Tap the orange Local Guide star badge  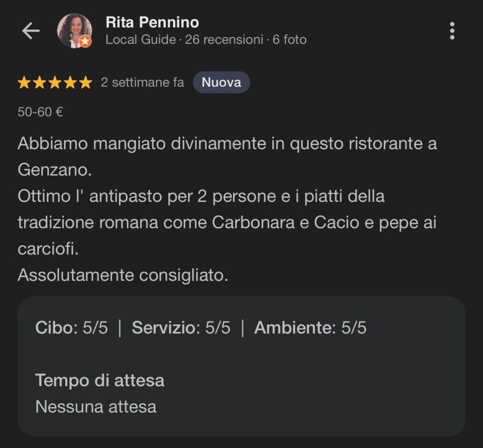(85, 41)
